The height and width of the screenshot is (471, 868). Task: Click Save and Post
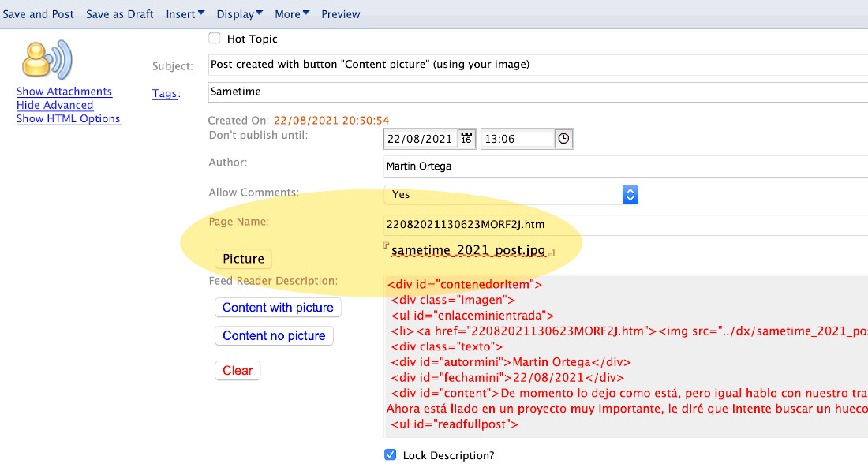coord(38,14)
